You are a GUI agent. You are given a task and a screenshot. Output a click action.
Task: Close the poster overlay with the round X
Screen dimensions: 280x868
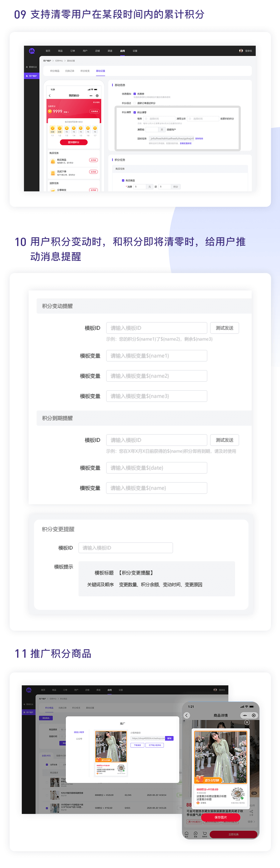click(x=247, y=722)
